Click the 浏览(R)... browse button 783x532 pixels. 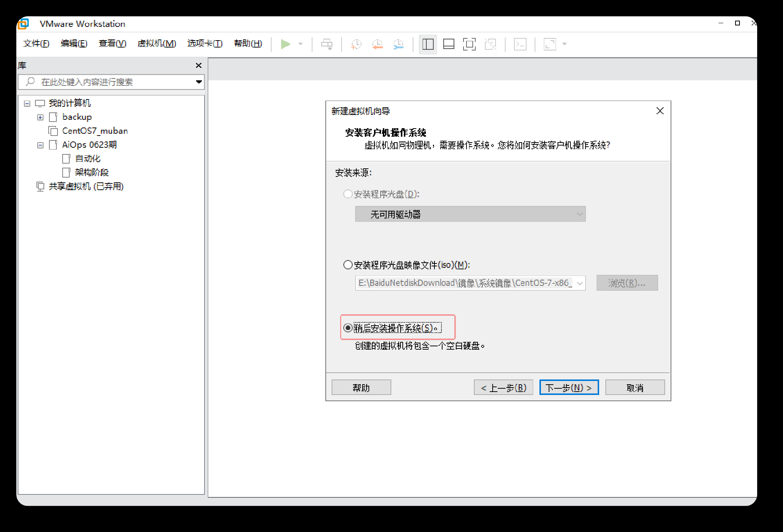627,283
